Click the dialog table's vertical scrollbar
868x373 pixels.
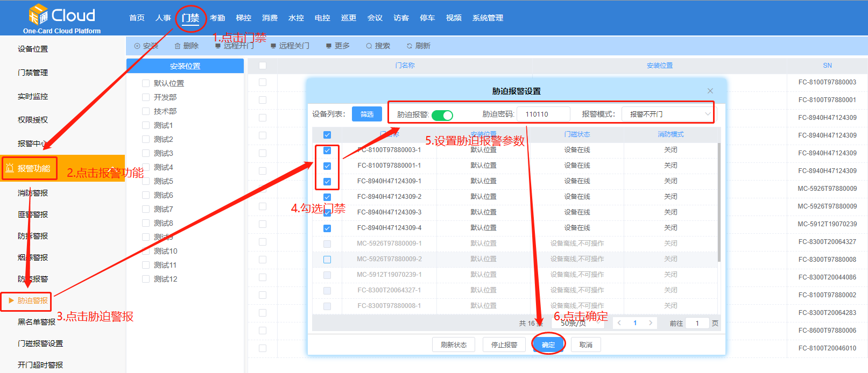tap(719, 204)
